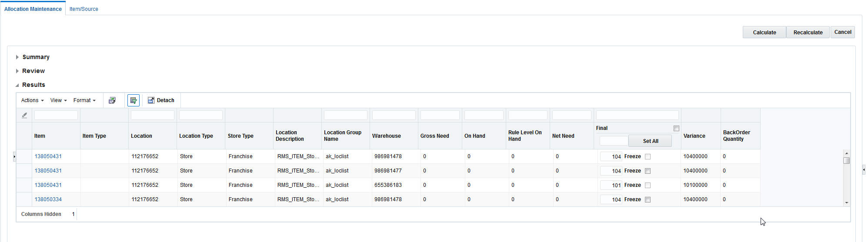Click the Location Type filter field

(x=201, y=115)
